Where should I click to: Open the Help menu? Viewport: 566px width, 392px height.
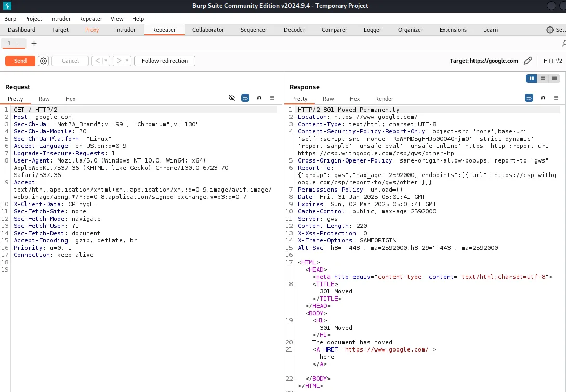point(138,19)
